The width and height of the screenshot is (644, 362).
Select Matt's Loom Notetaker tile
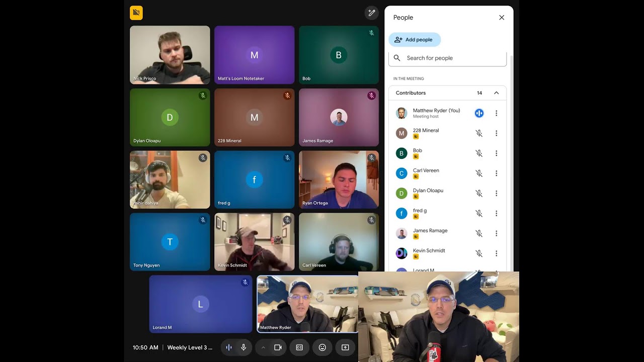[255, 55]
